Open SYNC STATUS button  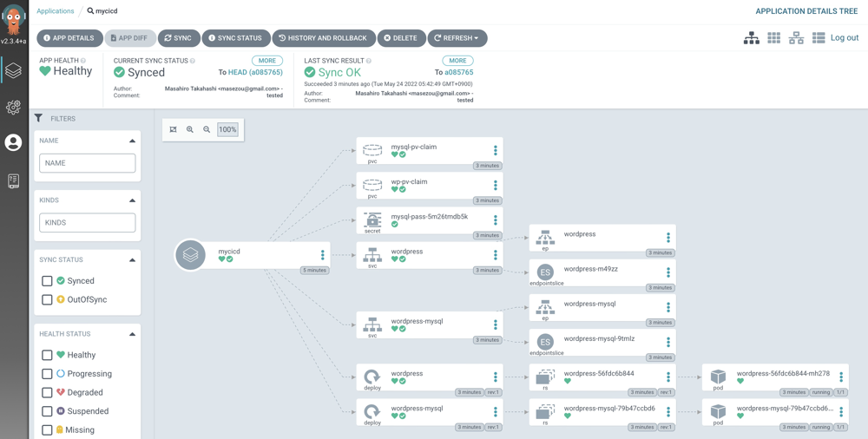tap(236, 38)
